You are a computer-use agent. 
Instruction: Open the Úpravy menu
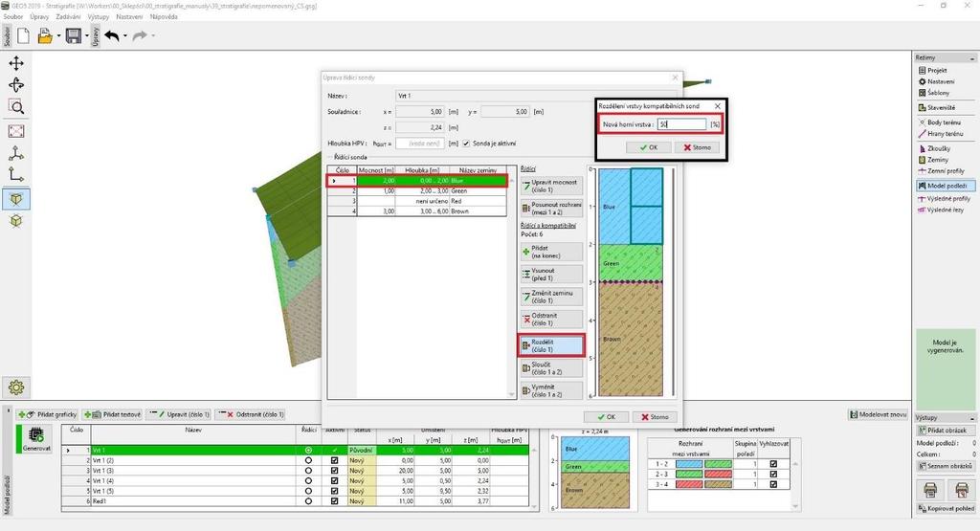(x=38, y=17)
